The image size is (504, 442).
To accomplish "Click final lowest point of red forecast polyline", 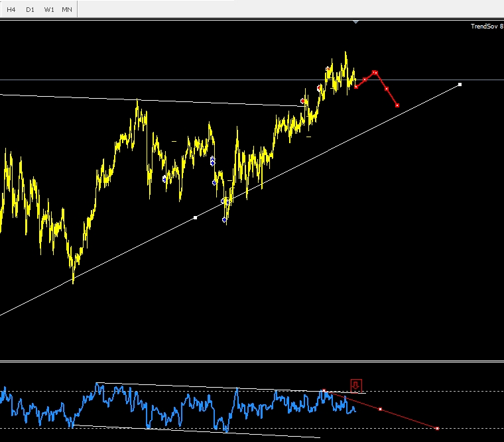I will coord(397,105).
